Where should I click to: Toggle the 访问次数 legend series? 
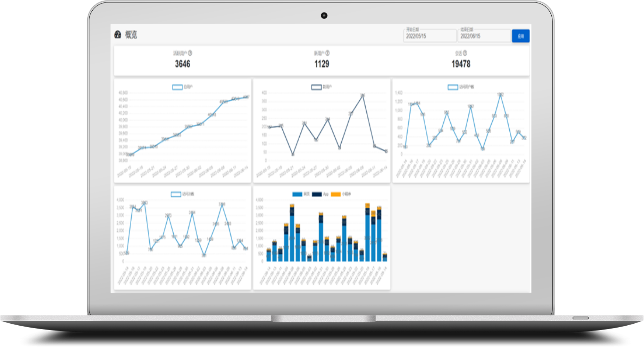coord(182,194)
